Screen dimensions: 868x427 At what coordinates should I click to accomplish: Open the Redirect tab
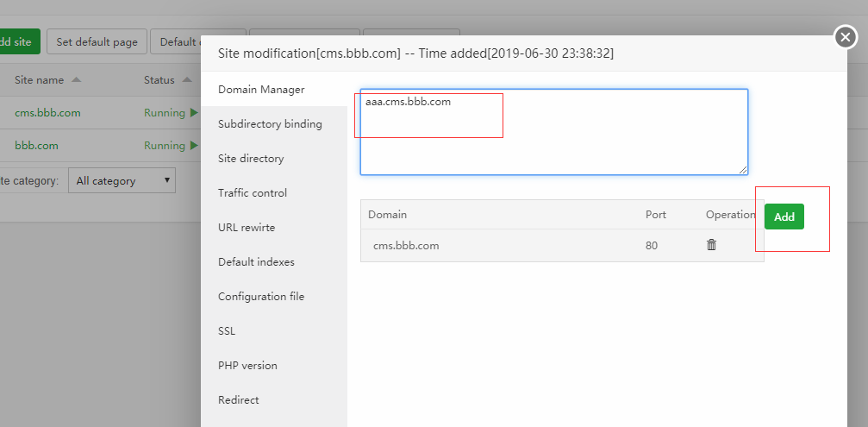click(239, 400)
